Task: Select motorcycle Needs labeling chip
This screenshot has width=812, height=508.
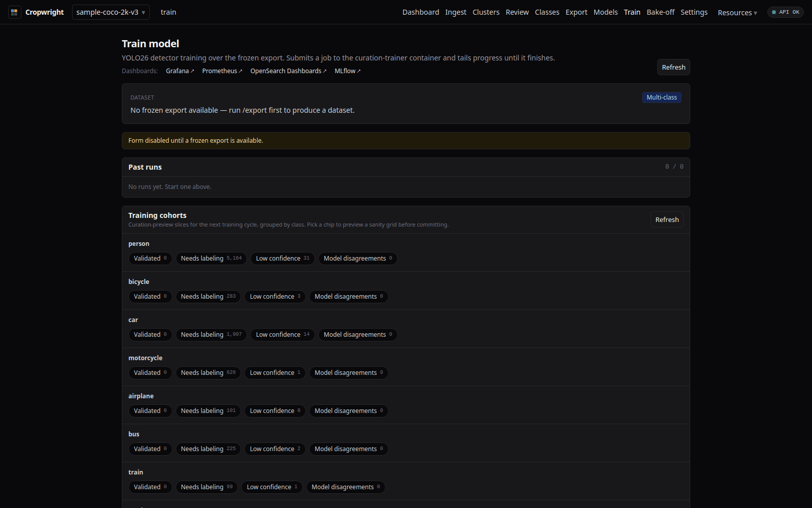Action: (208, 373)
